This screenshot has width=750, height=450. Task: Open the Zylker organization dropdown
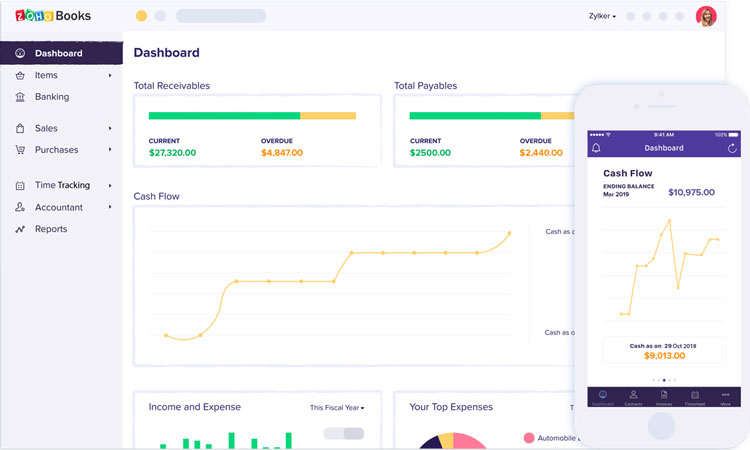[x=602, y=16]
